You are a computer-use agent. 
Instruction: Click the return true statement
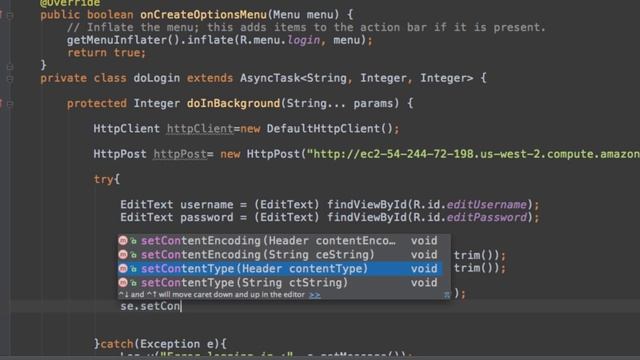coord(106,53)
